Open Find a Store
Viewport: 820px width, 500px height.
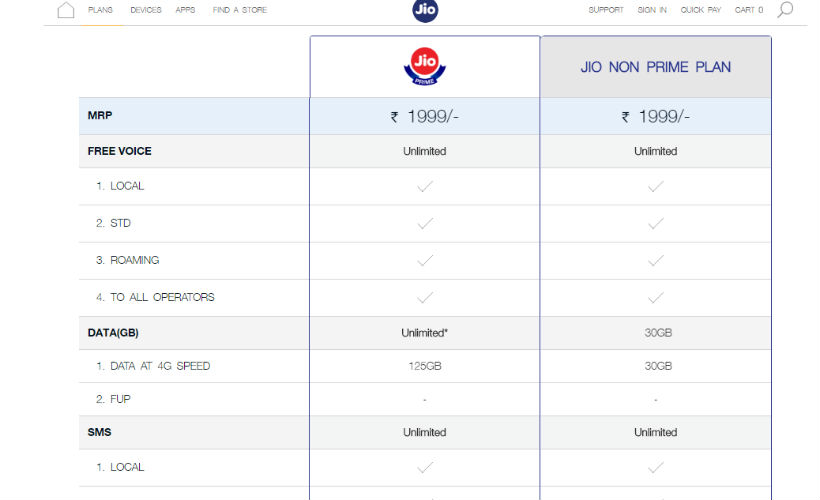pyautogui.click(x=240, y=10)
